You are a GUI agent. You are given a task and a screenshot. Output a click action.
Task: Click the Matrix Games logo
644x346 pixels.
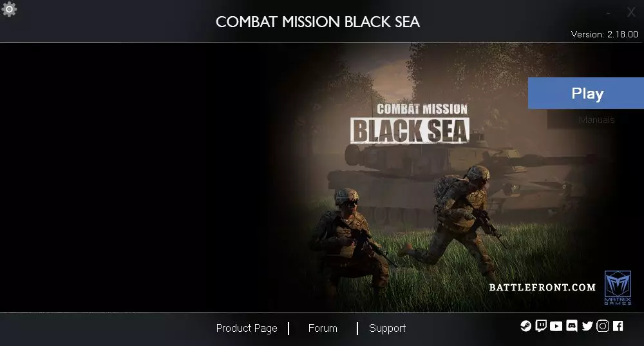[618, 287]
